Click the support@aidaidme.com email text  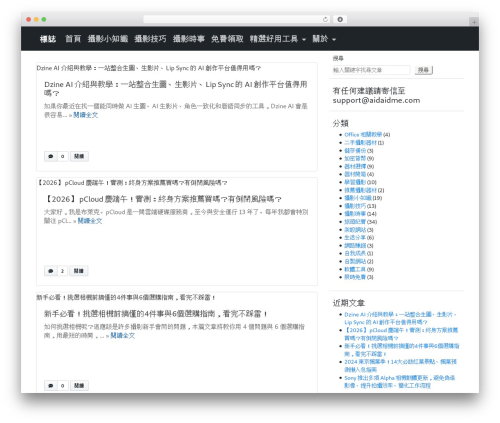point(376,100)
